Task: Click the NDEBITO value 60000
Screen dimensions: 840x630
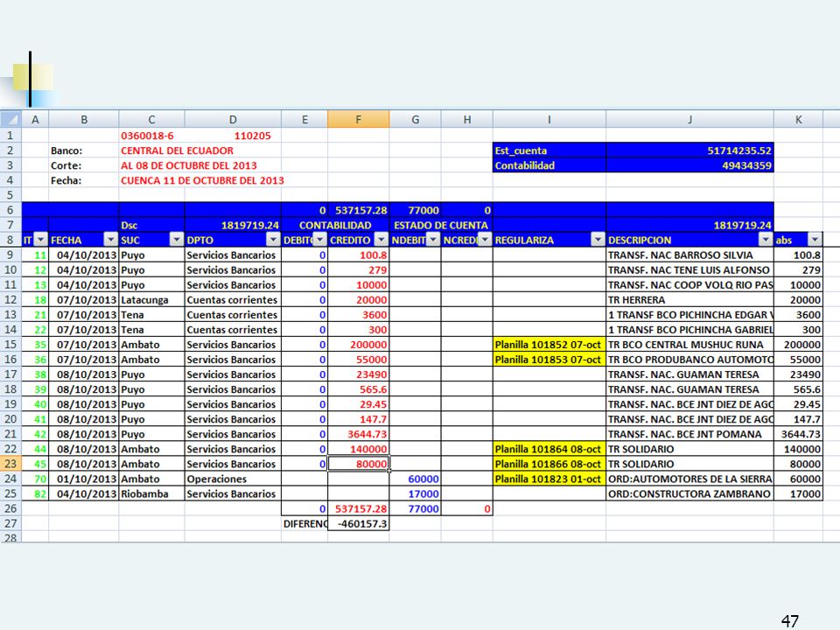Action: [x=415, y=479]
